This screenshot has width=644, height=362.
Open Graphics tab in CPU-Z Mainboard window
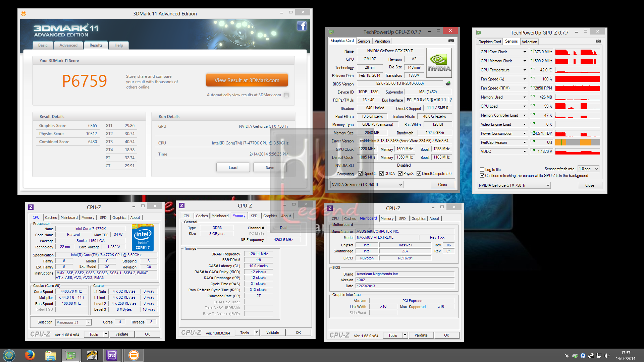418,219
